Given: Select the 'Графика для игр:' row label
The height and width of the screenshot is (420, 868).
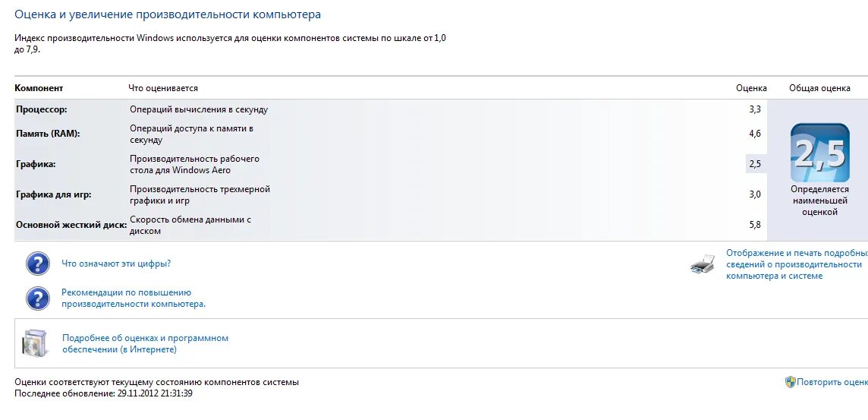Looking at the screenshot, I should point(54,194).
